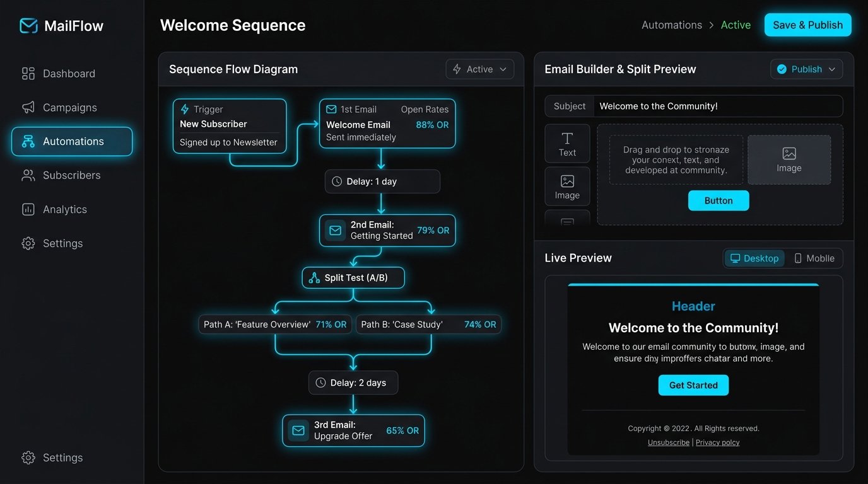The image size is (868, 484).
Task: Select Path B: 'Case Study' node
Action: pyautogui.click(x=428, y=325)
